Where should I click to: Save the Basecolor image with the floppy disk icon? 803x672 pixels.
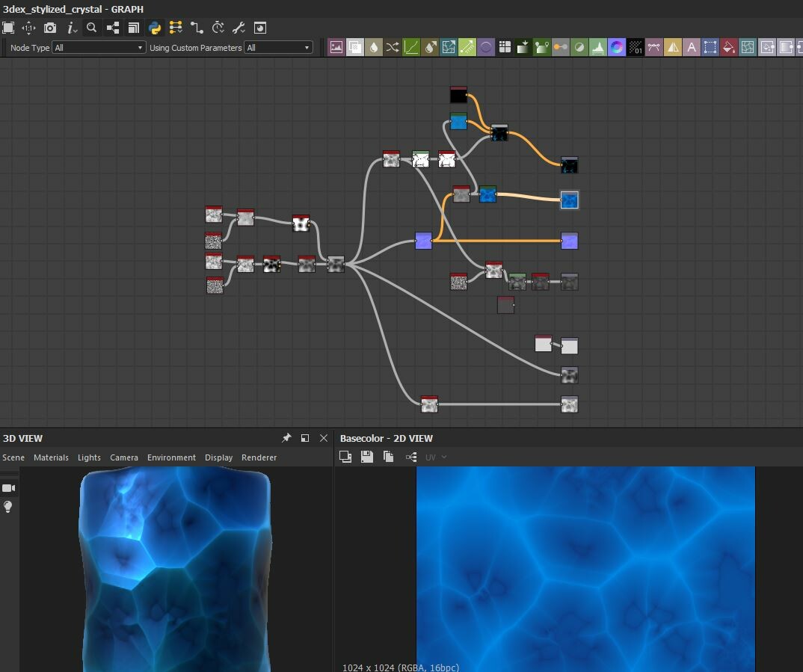pyautogui.click(x=367, y=457)
